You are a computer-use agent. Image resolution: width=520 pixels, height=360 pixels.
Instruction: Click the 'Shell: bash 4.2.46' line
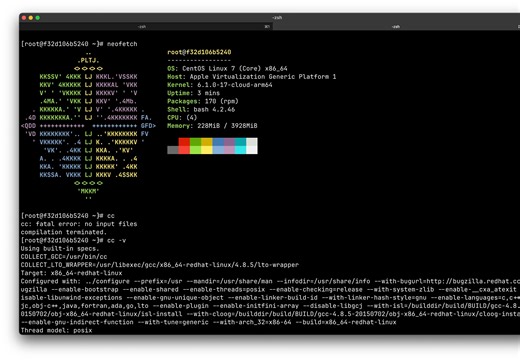(x=201, y=109)
